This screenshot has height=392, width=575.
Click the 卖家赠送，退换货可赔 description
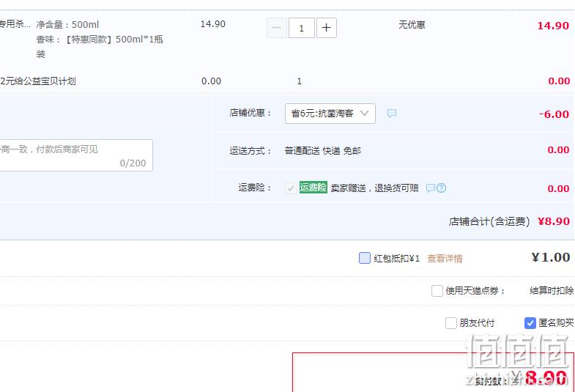(x=374, y=188)
